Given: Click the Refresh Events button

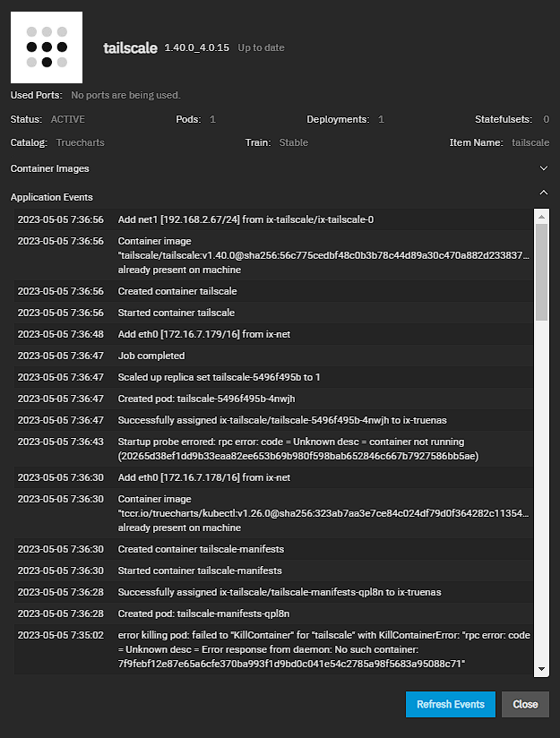Looking at the screenshot, I should (x=451, y=704).
